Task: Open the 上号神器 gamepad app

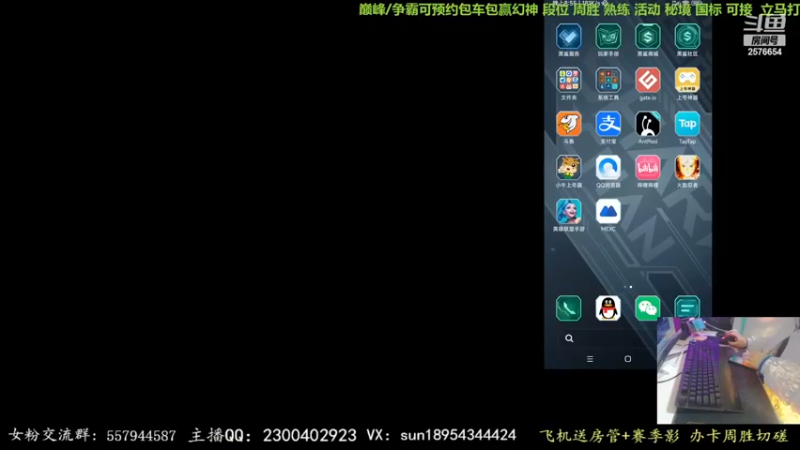Action: (687, 80)
